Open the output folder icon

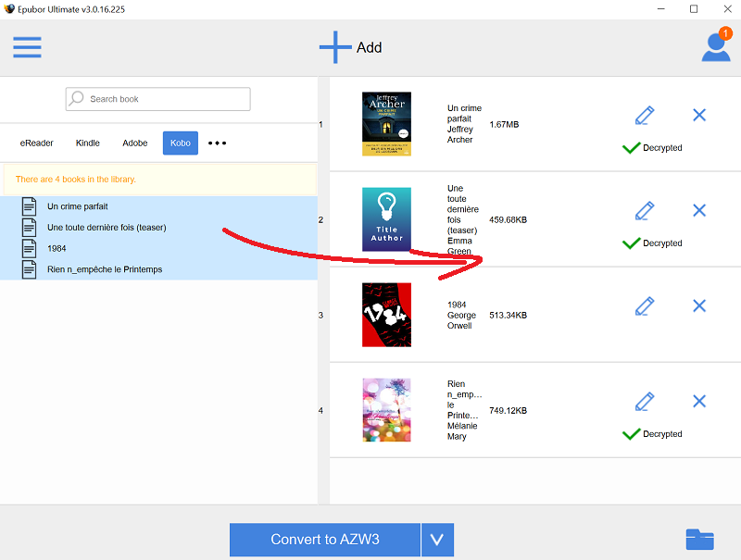coord(700,540)
